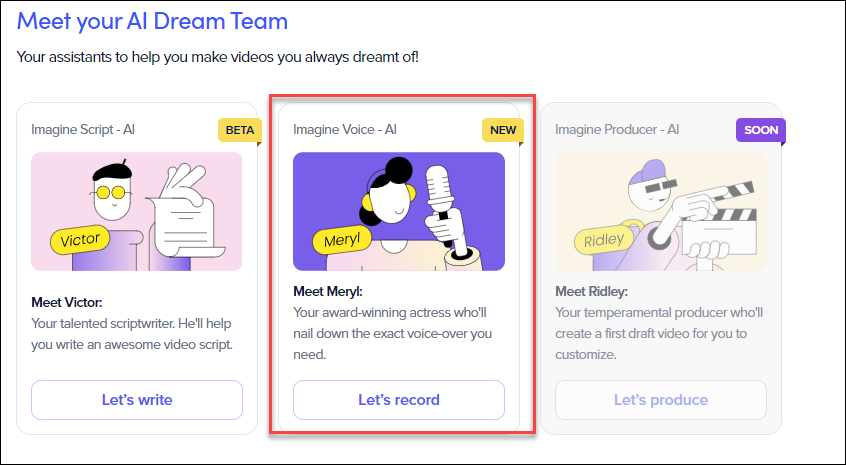Click the Let's record button
The image size is (846, 465).
399,400
